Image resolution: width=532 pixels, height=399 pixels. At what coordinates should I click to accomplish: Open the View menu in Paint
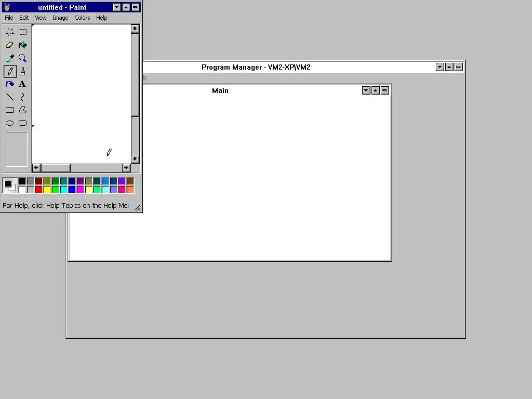click(x=41, y=18)
